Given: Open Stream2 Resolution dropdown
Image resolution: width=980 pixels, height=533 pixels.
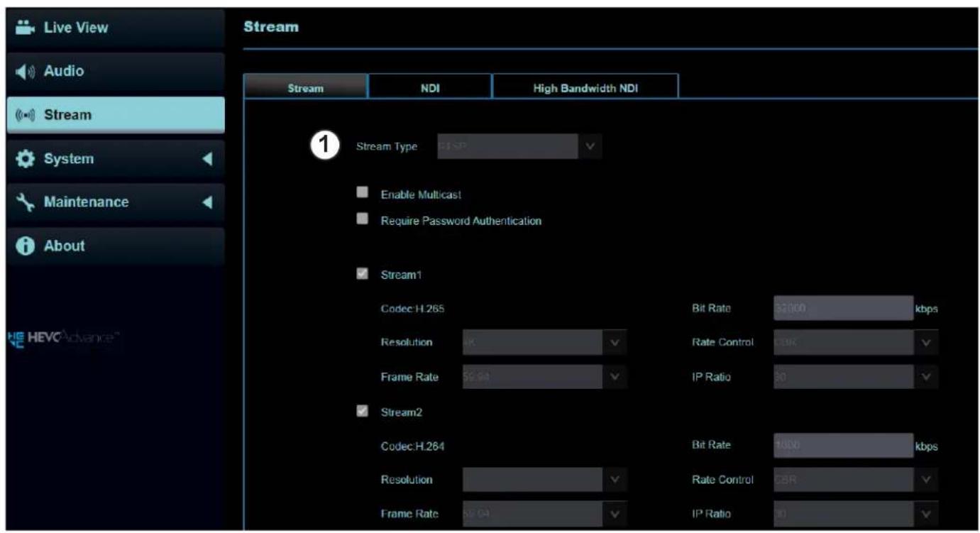Looking at the screenshot, I should [x=544, y=480].
